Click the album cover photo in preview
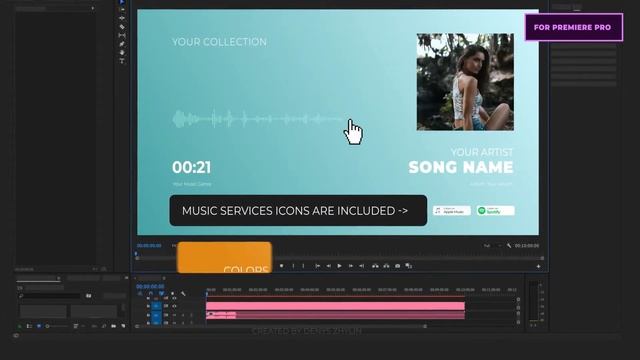 coord(465,82)
